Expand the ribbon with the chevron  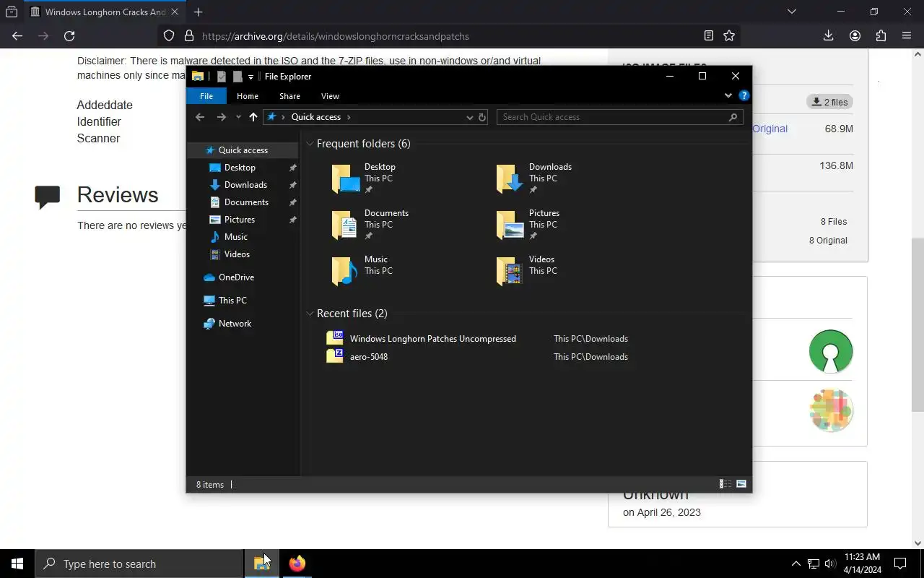(x=728, y=95)
